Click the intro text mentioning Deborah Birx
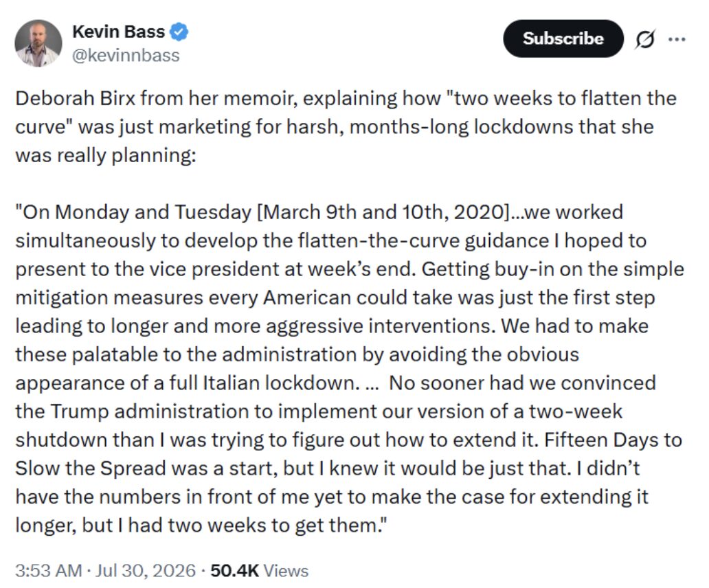Image resolution: width=709 pixels, height=588 pixels. [346, 126]
